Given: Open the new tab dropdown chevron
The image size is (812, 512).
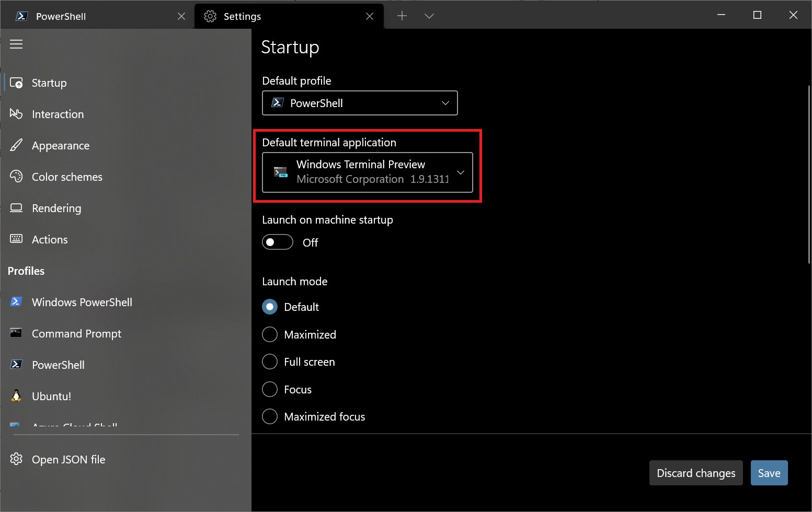Looking at the screenshot, I should [x=429, y=16].
